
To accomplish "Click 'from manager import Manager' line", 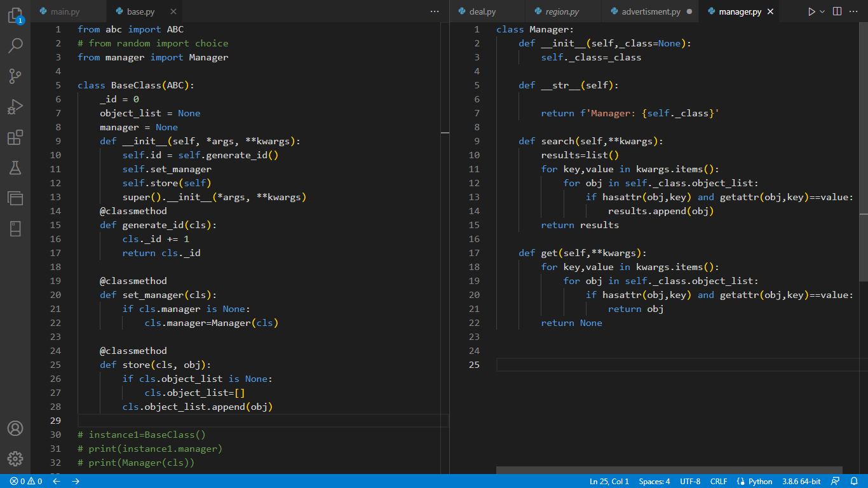I will pos(153,57).
